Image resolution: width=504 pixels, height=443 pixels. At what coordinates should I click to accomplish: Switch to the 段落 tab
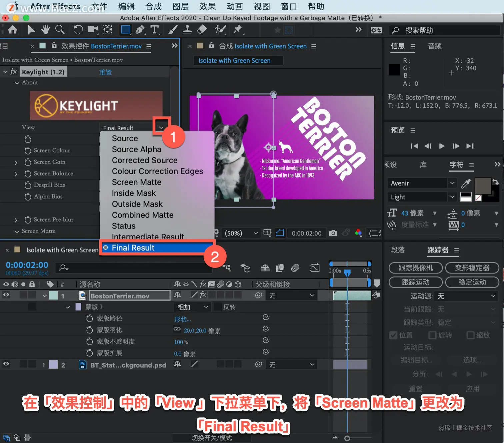tap(398, 250)
